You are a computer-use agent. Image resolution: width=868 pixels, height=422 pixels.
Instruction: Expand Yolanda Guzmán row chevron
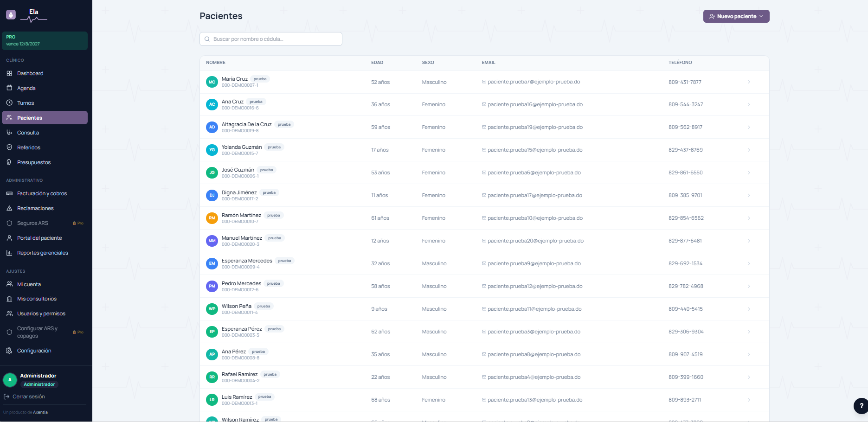[x=749, y=150]
